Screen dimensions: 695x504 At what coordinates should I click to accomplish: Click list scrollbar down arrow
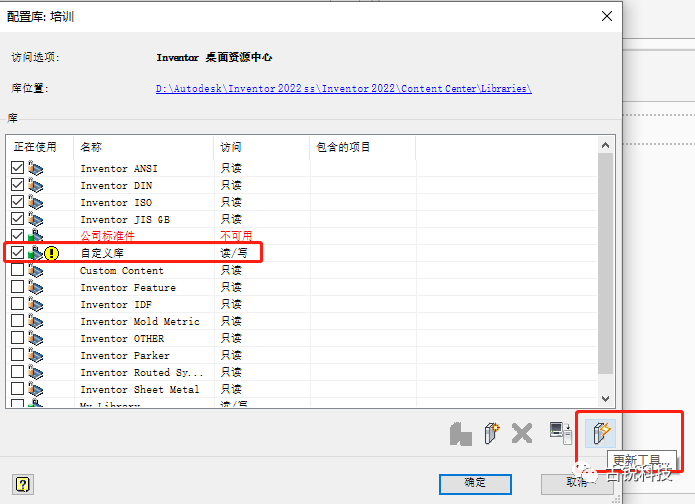pyautogui.click(x=605, y=399)
